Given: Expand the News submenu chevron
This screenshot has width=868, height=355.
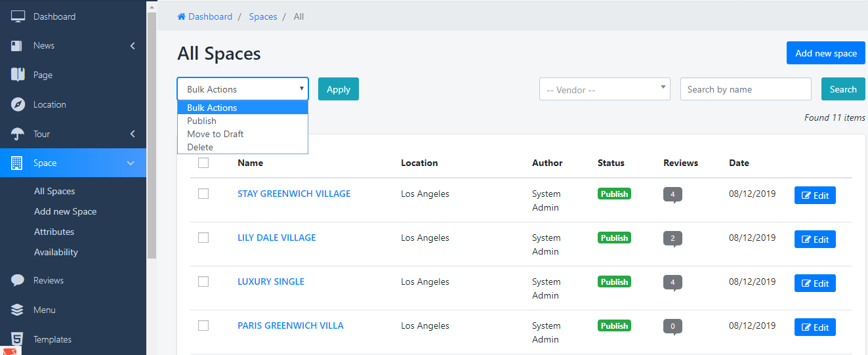Looking at the screenshot, I should (133, 46).
